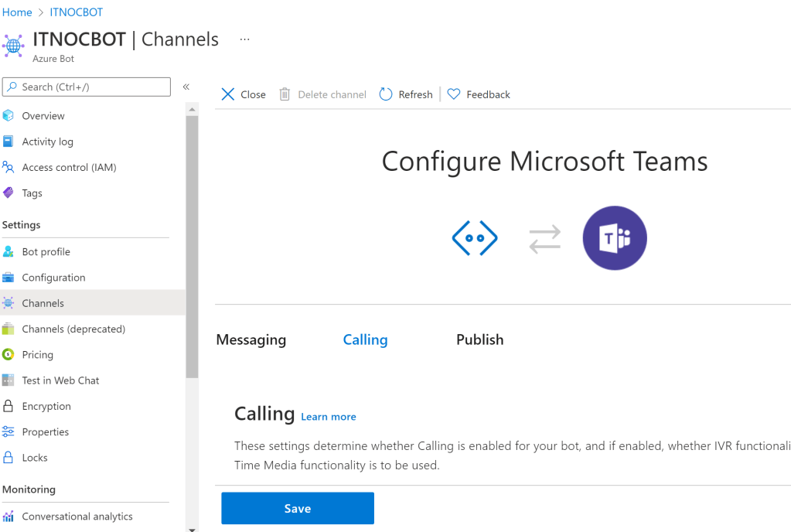Switch to the Messaging tab

coord(251,339)
